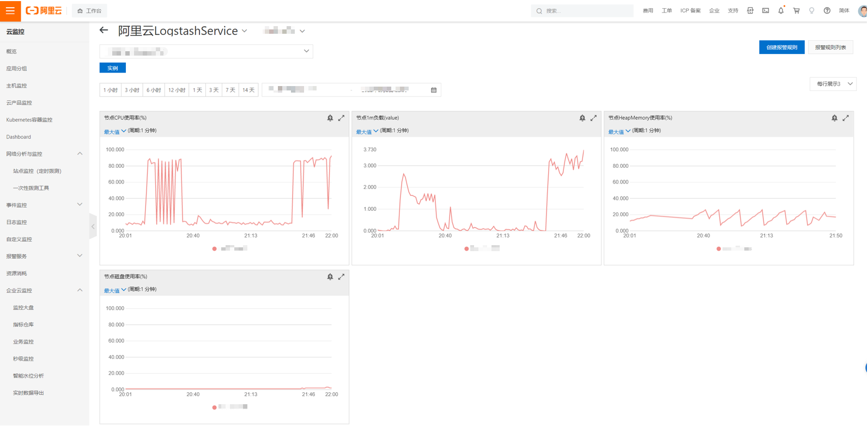Open the user avatar menu
Viewport: 868px width, 426px height.
tap(863, 11)
